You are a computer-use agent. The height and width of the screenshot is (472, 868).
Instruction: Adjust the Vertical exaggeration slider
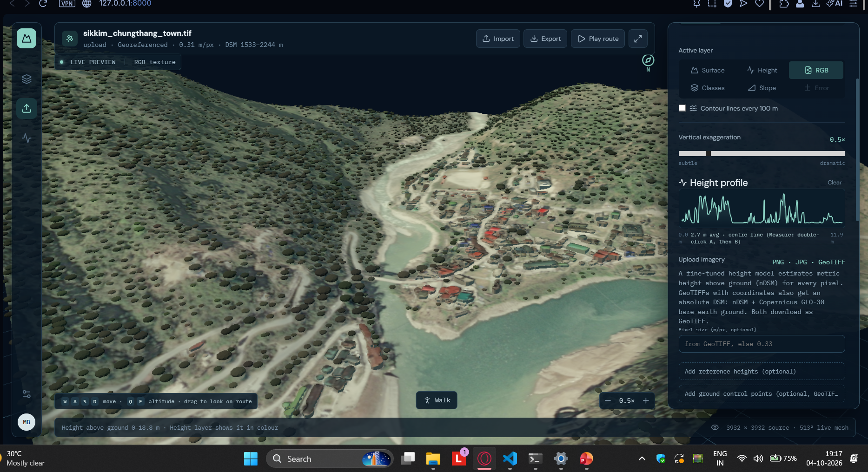(x=762, y=153)
